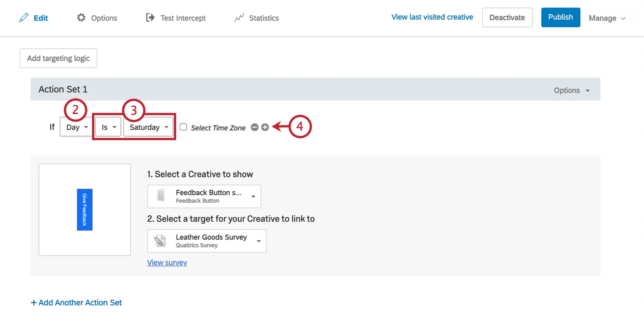Image resolution: width=644 pixels, height=322 pixels.
Task: Click the Give Feedback creative preview thumbnail
Action: pos(85,209)
